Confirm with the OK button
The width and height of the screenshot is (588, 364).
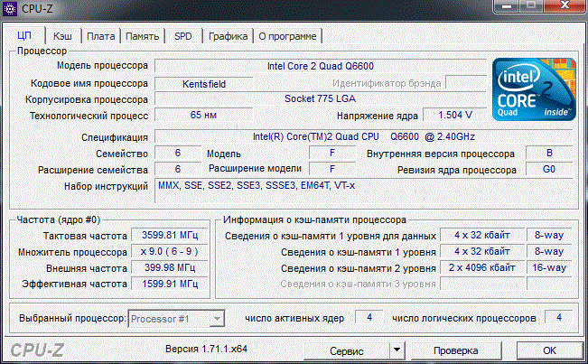point(549,350)
